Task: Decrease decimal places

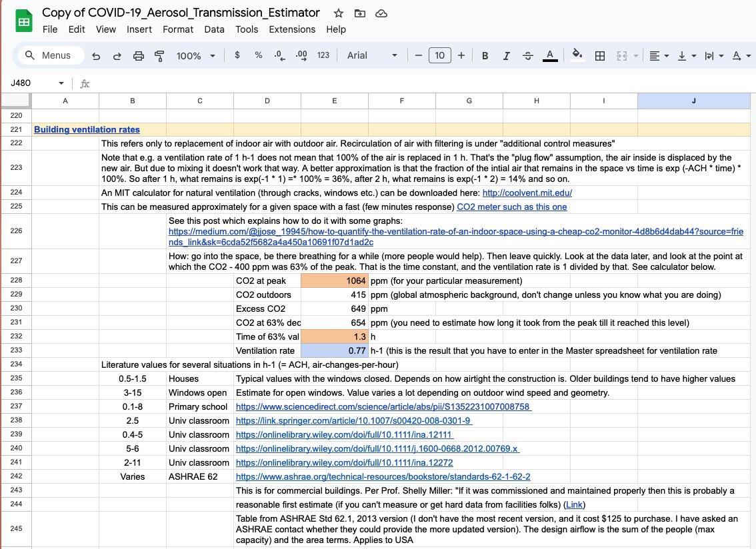Action: point(279,55)
